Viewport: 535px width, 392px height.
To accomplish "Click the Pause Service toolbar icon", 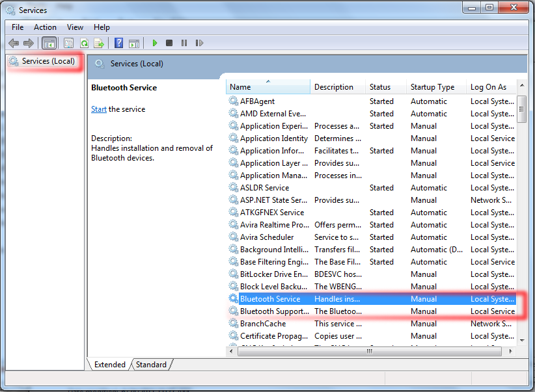I will pyautogui.click(x=184, y=43).
